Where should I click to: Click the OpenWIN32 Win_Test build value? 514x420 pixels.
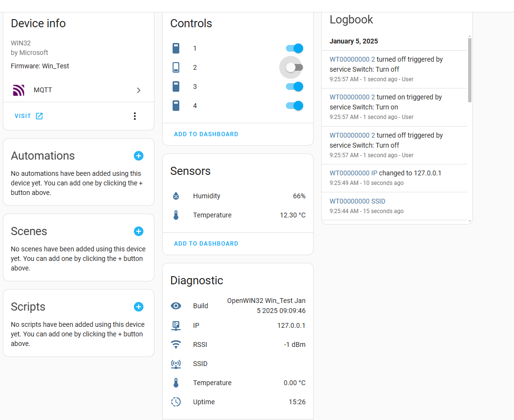266,306
